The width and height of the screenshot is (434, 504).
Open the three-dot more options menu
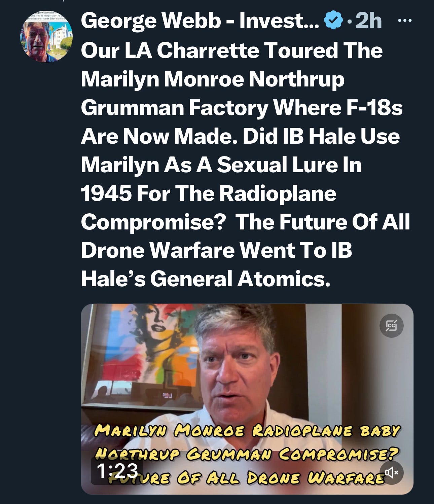(x=404, y=21)
